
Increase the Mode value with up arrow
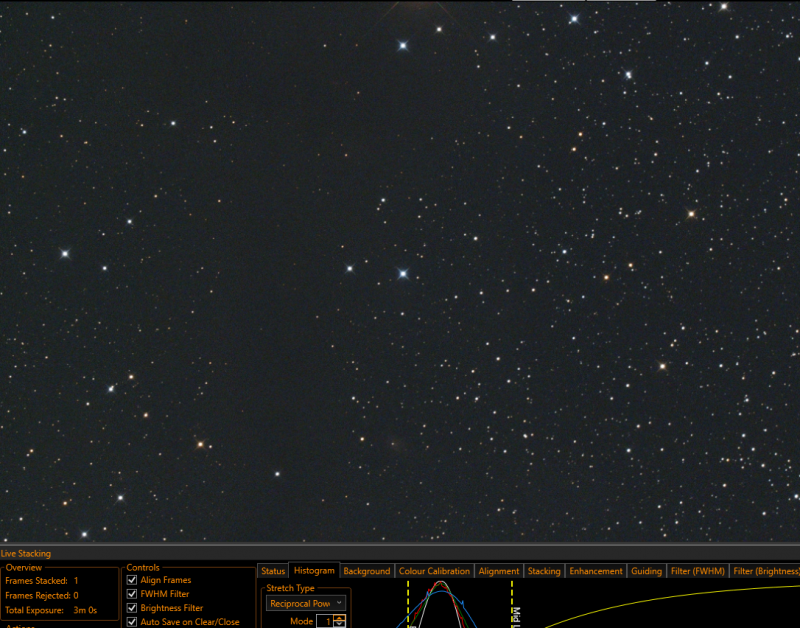(339, 618)
